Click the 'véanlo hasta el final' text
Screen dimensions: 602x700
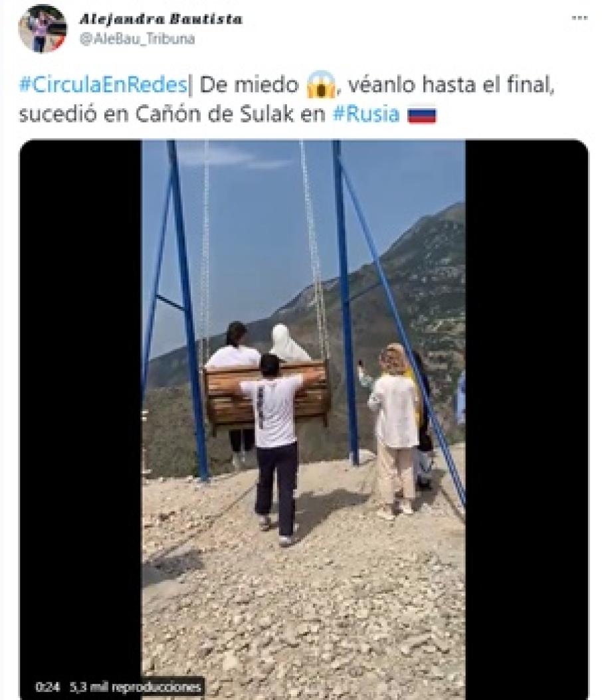click(451, 85)
